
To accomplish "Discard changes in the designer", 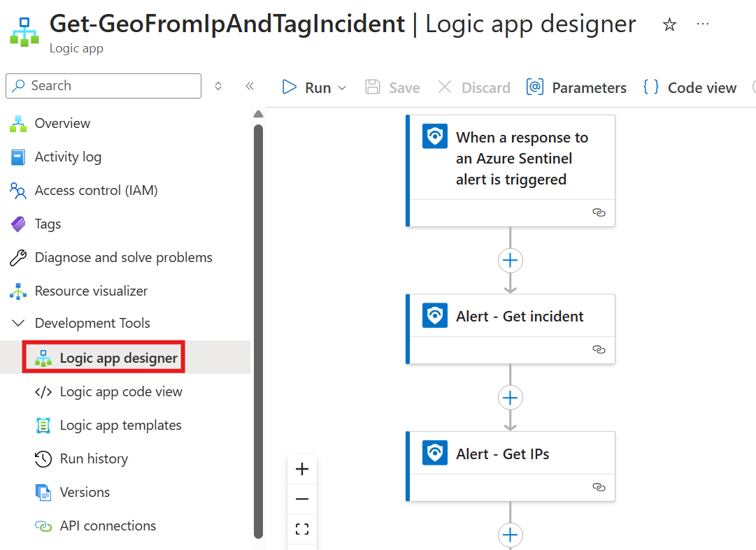I will tap(474, 87).
